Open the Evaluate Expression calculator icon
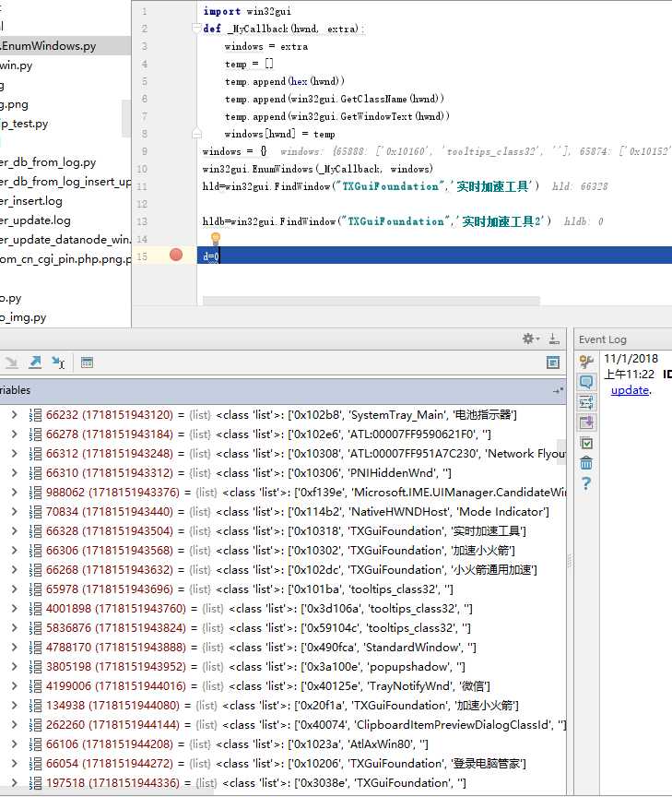Viewport: 672px width, 797px height. pos(87,363)
